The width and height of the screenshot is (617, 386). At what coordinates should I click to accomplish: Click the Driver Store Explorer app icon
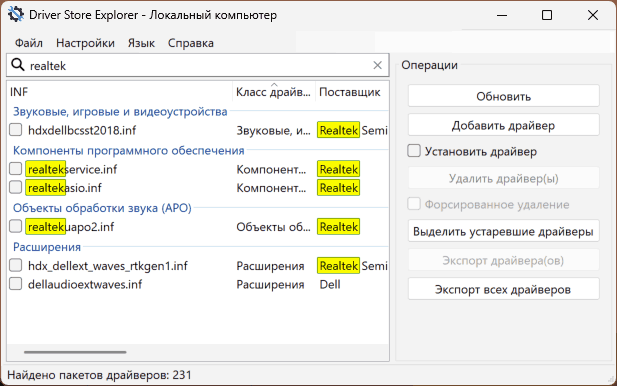[x=16, y=15]
